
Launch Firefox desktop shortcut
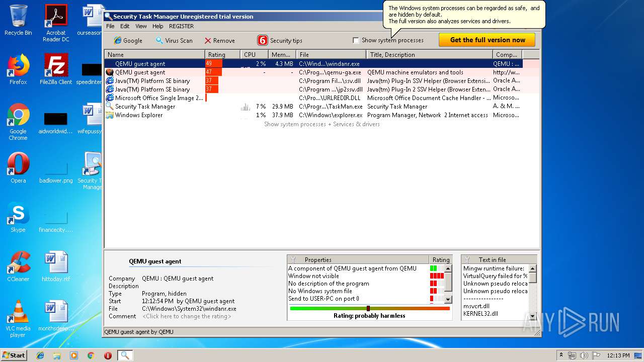pos(18,69)
